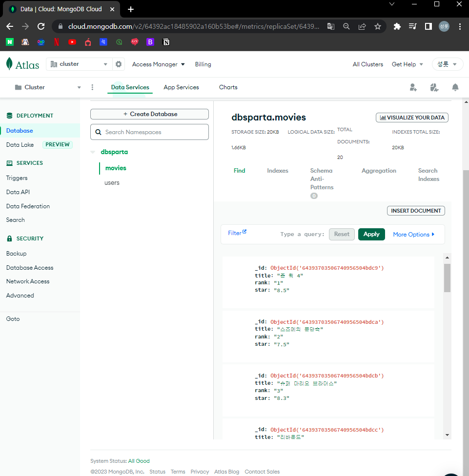Click VISUALIZE YOUR DATA button
469x476 pixels.
[x=412, y=118]
